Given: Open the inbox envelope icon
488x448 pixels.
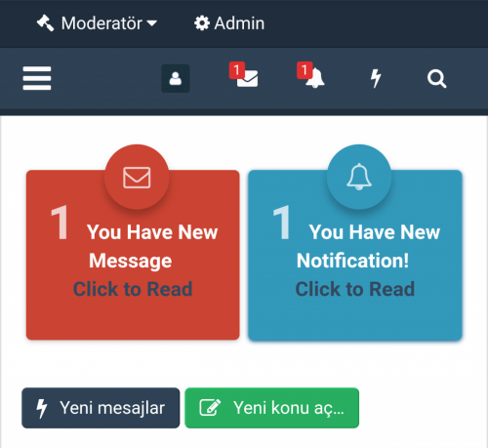Looking at the screenshot, I should 248,78.
